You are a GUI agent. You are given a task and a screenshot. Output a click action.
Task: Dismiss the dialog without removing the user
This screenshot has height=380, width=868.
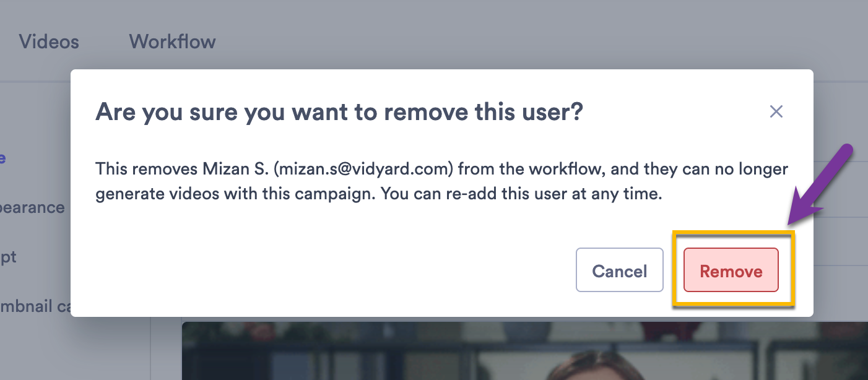click(619, 270)
